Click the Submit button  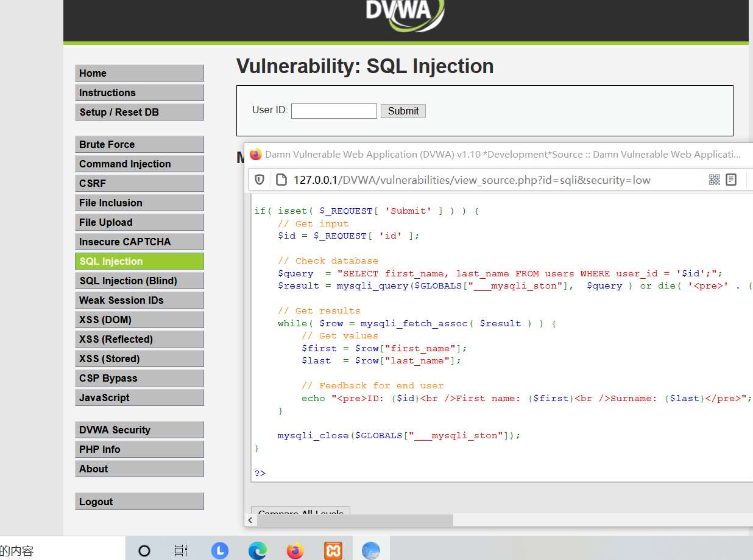tap(403, 111)
